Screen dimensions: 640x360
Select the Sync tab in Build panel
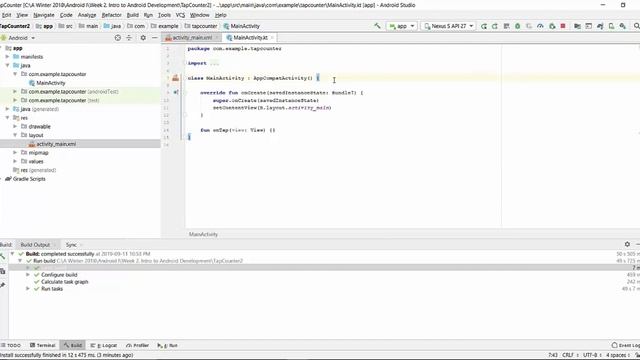[71, 244]
